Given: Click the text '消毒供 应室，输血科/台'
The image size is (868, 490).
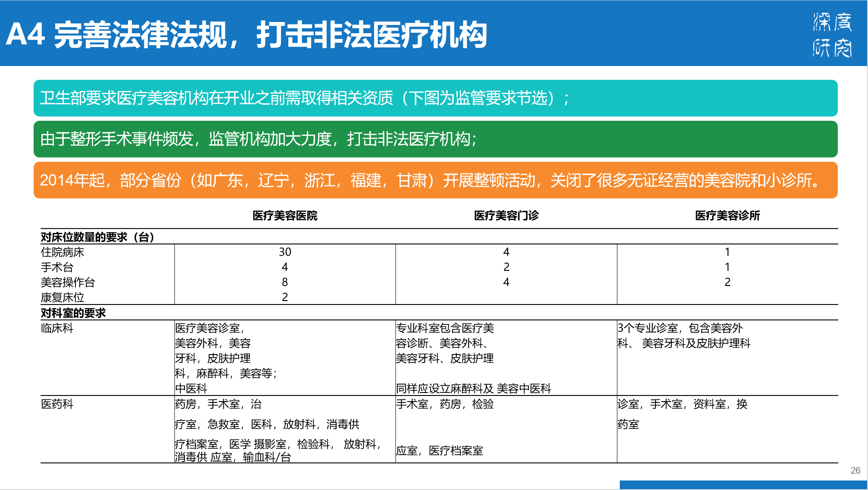Looking at the screenshot, I should click(x=233, y=457).
